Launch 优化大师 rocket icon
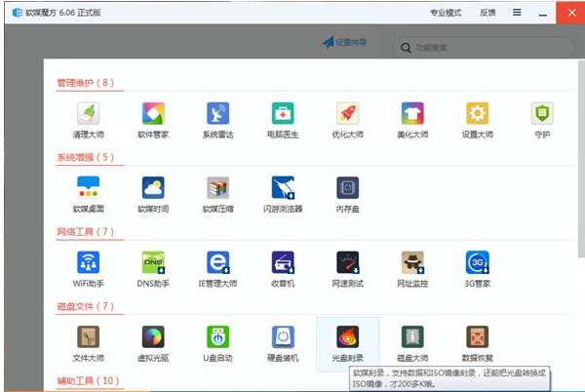 click(x=348, y=113)
